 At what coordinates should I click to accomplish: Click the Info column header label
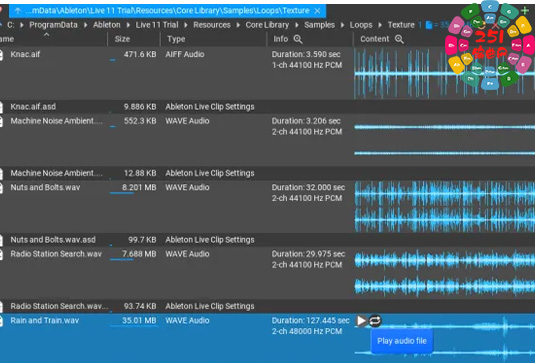click(280, 39)
